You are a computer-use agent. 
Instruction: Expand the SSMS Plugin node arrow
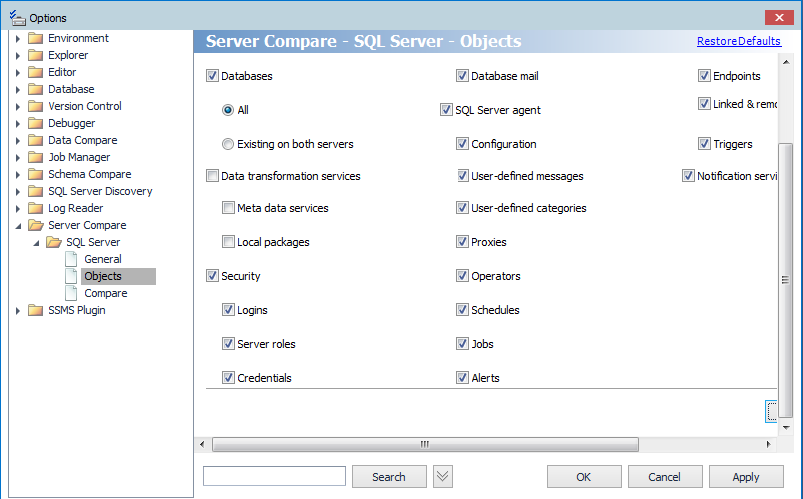[18, 310]
